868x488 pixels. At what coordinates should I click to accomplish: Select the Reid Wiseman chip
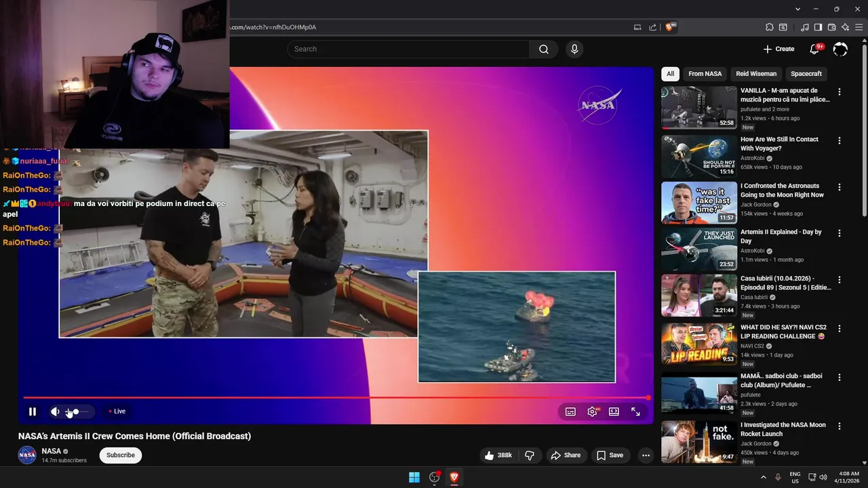756,74
